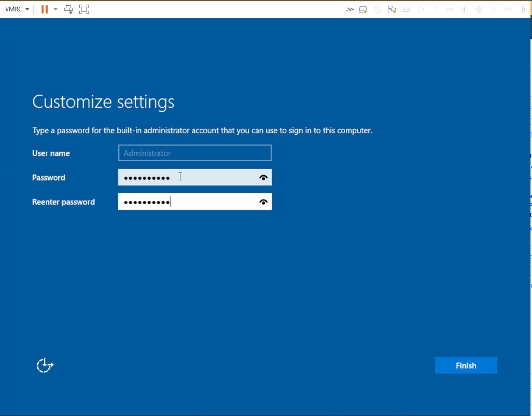This screenshot has width=532, height=416.
Task: Pop out the console to another window
Action: tap(68, 9)
